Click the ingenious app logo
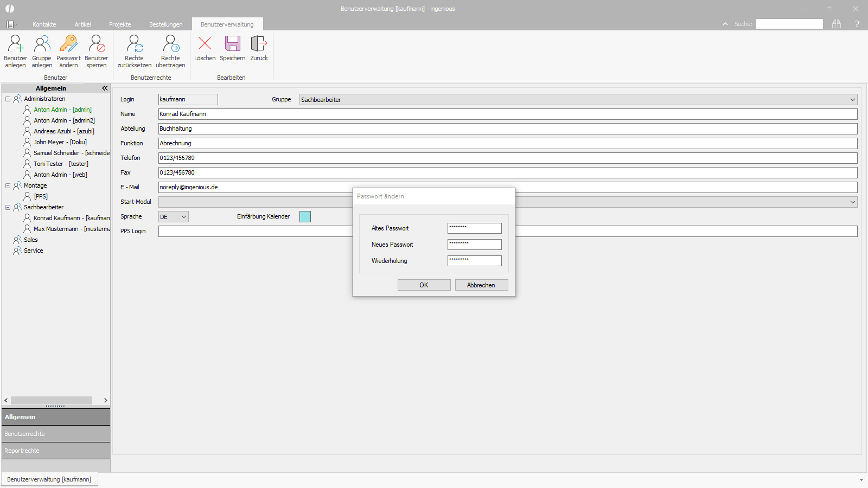The width and height of the screenshot is (868, 488). 10,9
